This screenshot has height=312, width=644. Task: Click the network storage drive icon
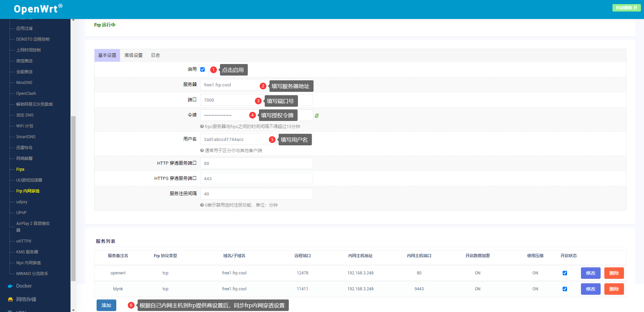coord(10,299)
